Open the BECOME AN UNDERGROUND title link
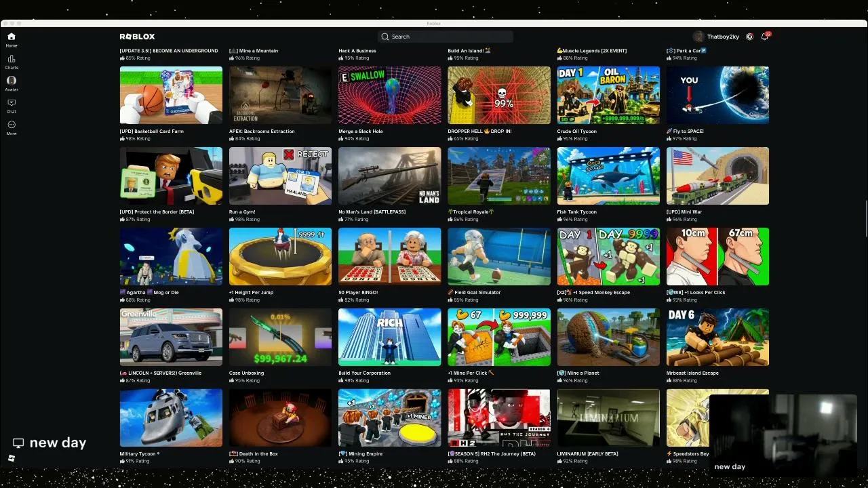The height and width of the screenshot is (488, 868). 169,51
